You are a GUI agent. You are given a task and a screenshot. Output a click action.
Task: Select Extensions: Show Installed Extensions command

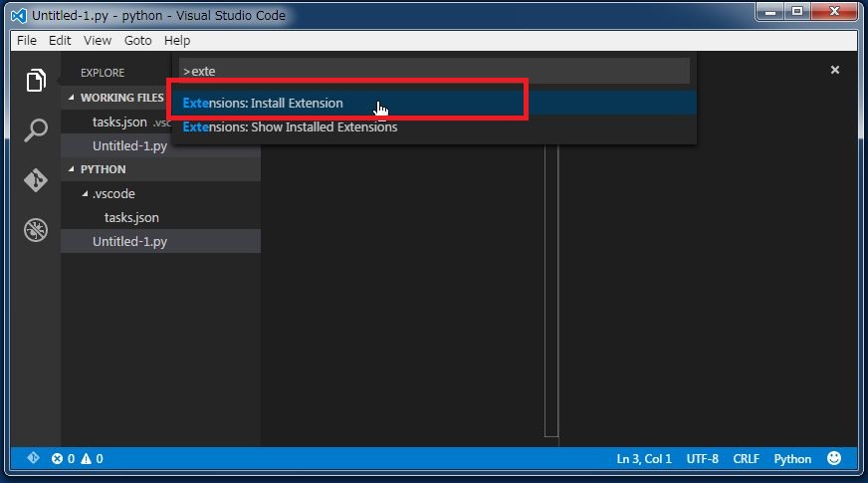click(x=434, y=126)
